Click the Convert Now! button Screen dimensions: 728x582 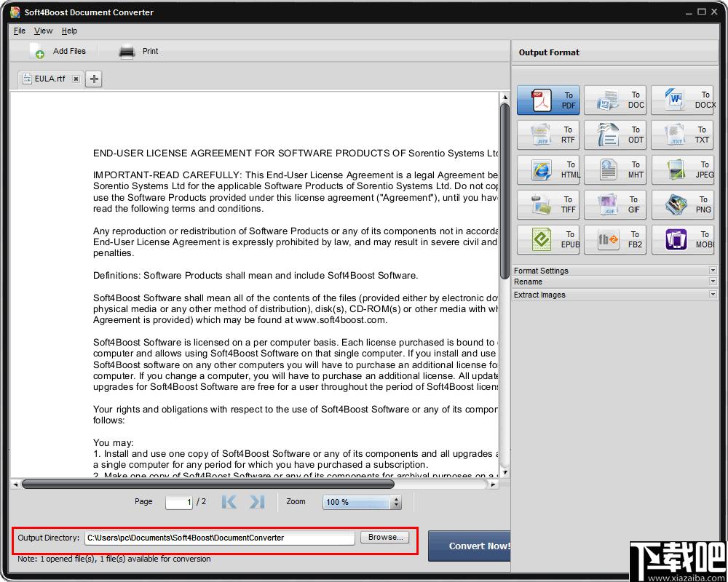point(470,546)
